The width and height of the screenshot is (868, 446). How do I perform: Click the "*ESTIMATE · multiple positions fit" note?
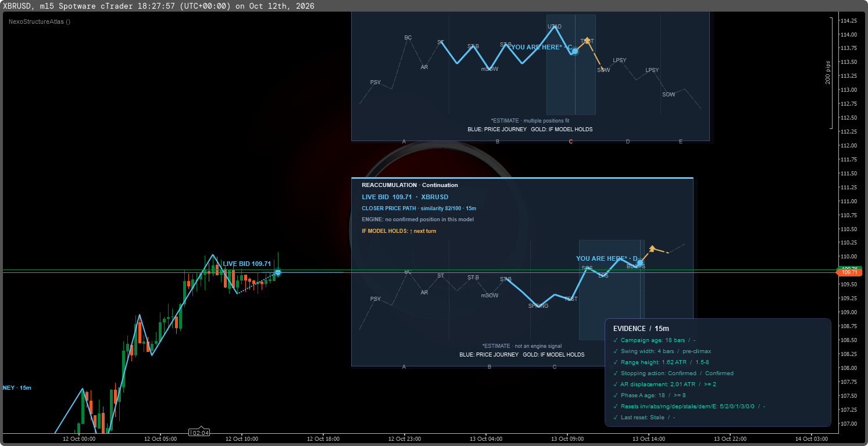[x=530, y=121]
